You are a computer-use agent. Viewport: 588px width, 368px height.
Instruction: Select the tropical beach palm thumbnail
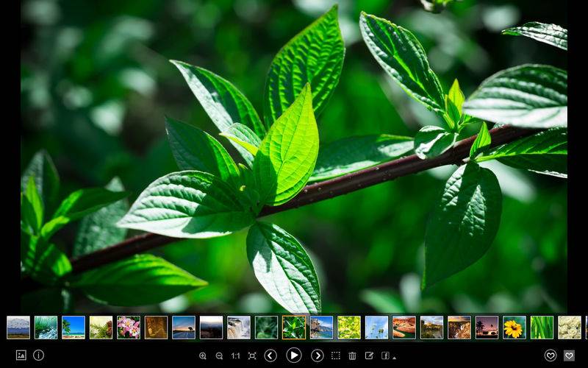tap(73, 328)
